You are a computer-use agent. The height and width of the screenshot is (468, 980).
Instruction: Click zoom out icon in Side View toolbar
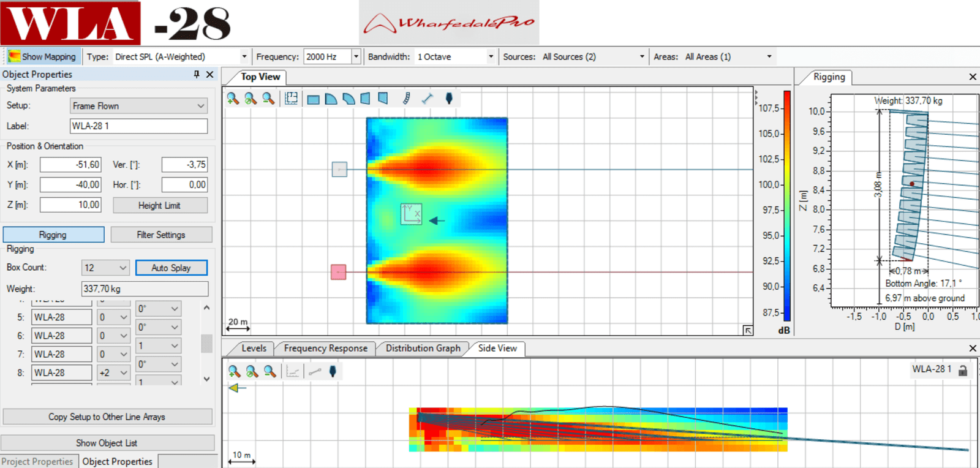click(269, 371)
